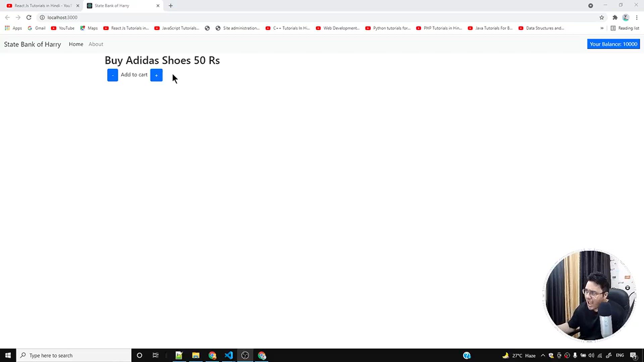Open Windows Security tray icon
644x362 pixels.
pyautogui.click(x=551, y=355)
